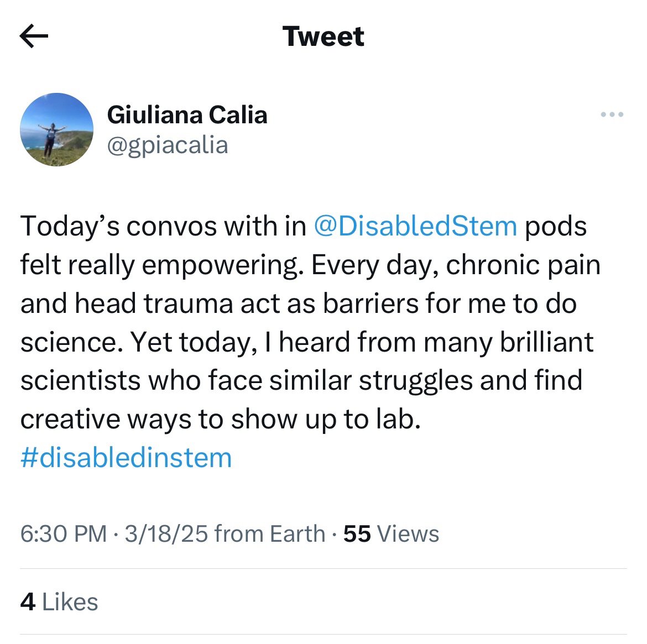
Task: Show who liked via 4 Likes
Action: coord(59,602)
